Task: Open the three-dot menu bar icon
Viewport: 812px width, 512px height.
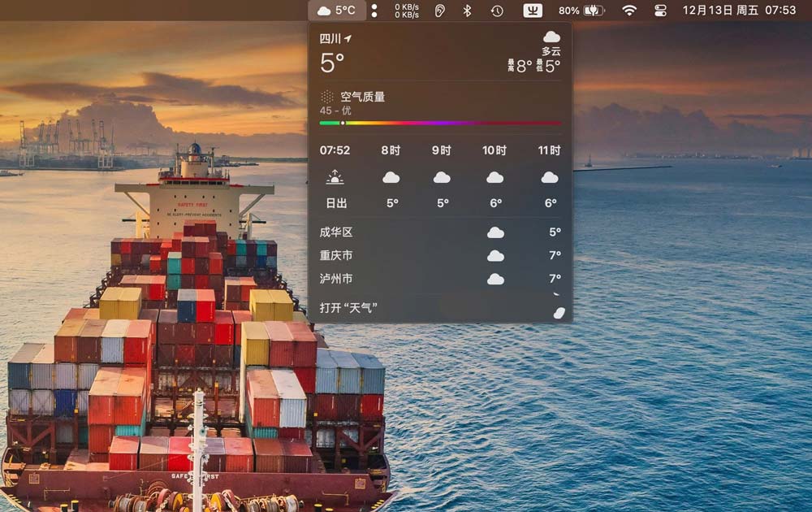Action: 374,11
